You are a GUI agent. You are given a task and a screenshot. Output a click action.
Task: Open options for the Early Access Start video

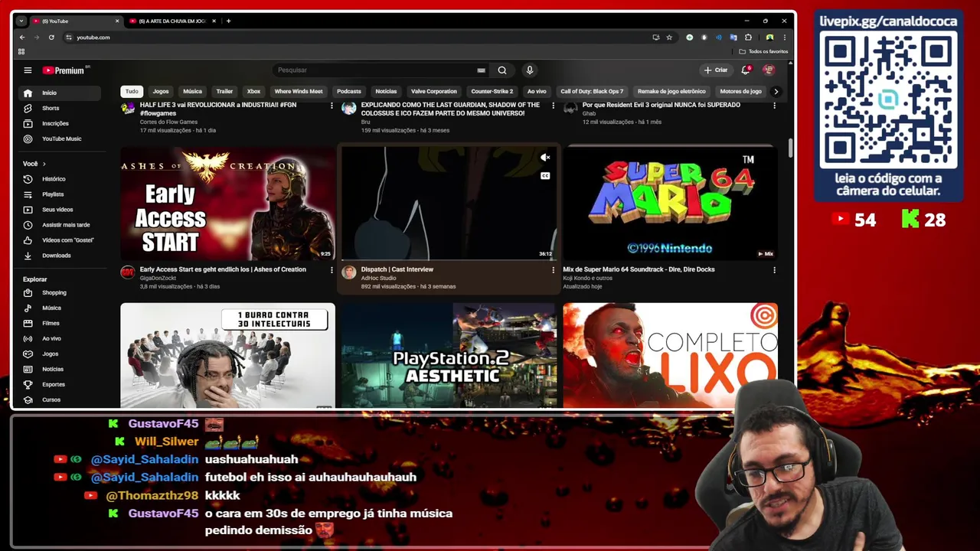click(x=332, y=270)
